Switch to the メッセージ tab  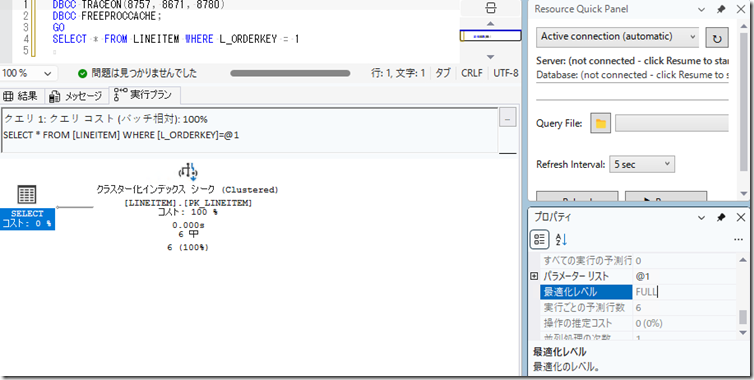coord(77,96)
